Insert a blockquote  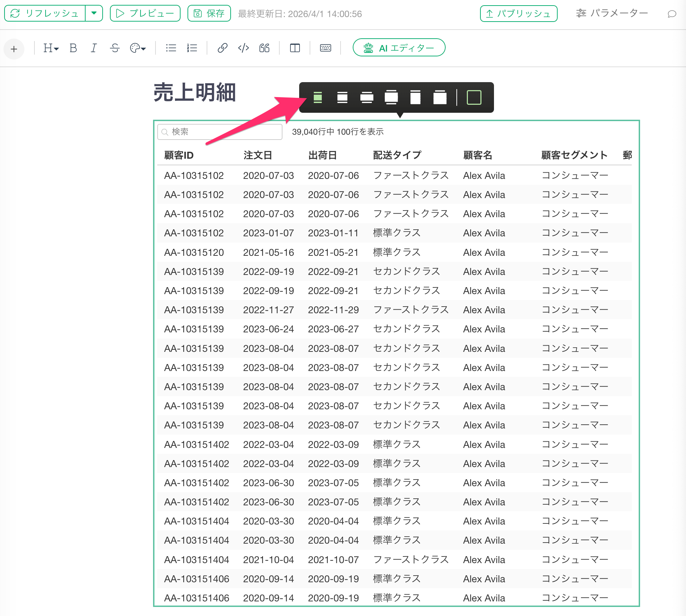pos(264,48)
